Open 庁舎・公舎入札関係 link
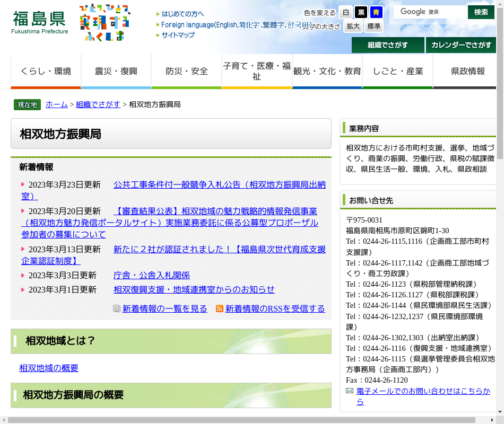Screen dimensions: 504x424 tap(152, 275)
